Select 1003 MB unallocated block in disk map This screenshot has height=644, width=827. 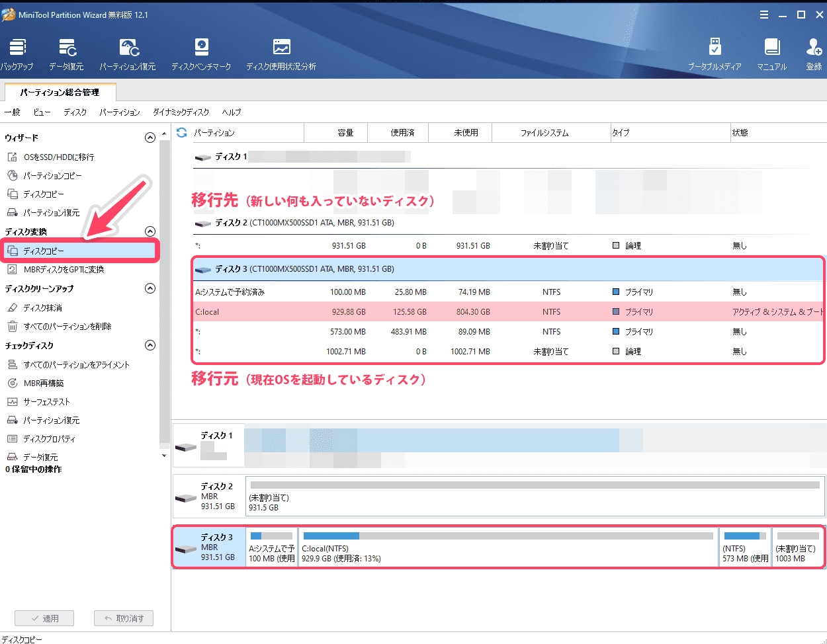[798, 547]
